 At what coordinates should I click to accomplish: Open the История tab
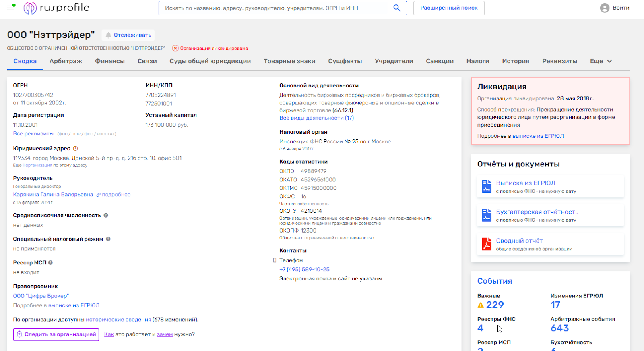tap(516, 61)
